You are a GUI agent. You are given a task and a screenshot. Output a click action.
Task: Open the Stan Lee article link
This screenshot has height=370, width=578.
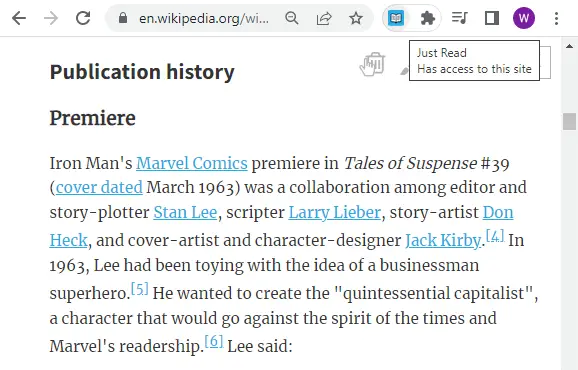[x=185, y=212]
